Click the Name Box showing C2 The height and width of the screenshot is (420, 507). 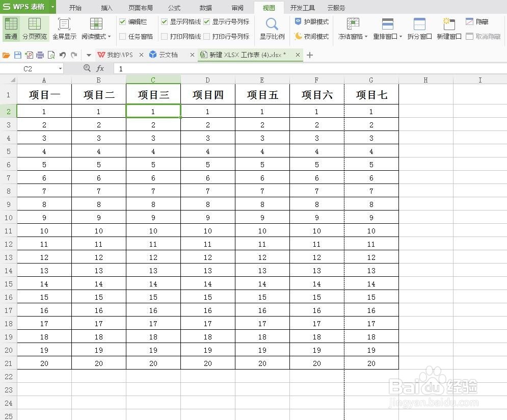coord(28,68)
